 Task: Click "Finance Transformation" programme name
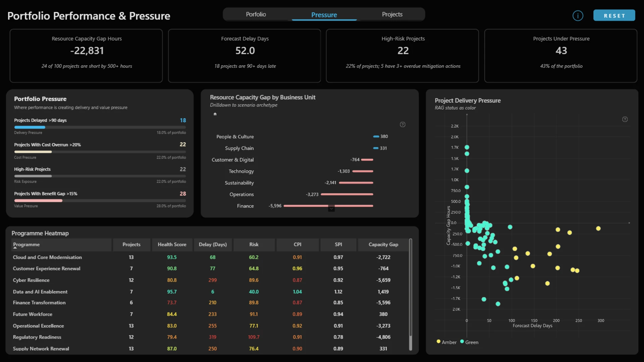coord(39,303)
